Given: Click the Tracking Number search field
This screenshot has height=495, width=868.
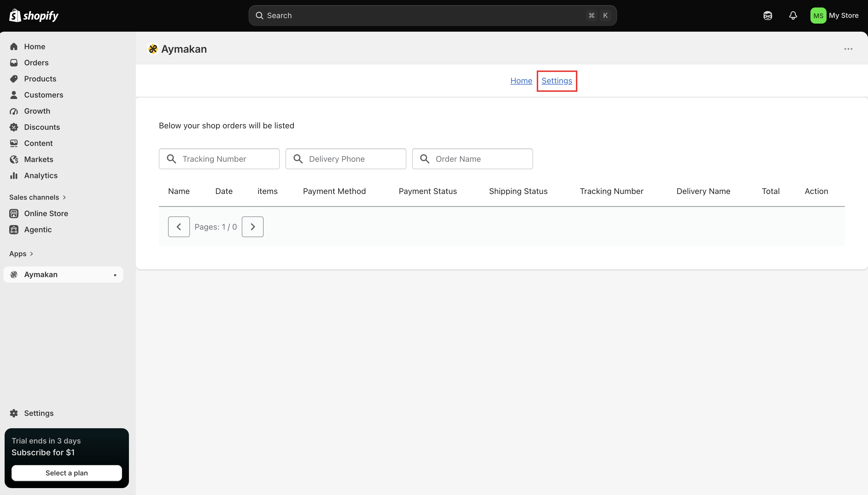Looking at the screenshot, I should (219, 159).
